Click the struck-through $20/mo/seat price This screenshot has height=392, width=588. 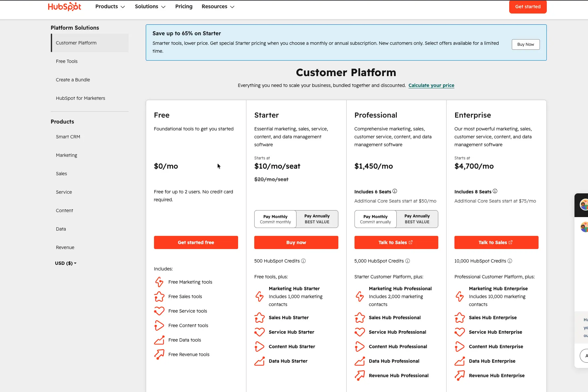(271, 179)
